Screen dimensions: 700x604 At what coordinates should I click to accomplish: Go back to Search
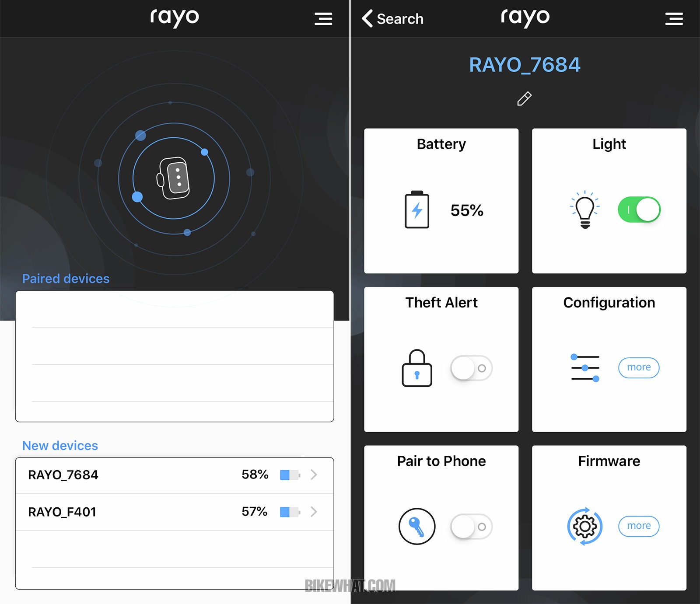tap(392, 19)
